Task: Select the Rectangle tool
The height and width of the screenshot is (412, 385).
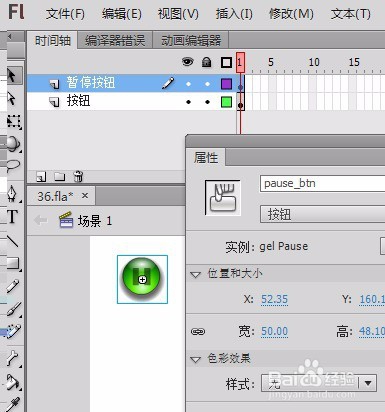Action: 13,263
